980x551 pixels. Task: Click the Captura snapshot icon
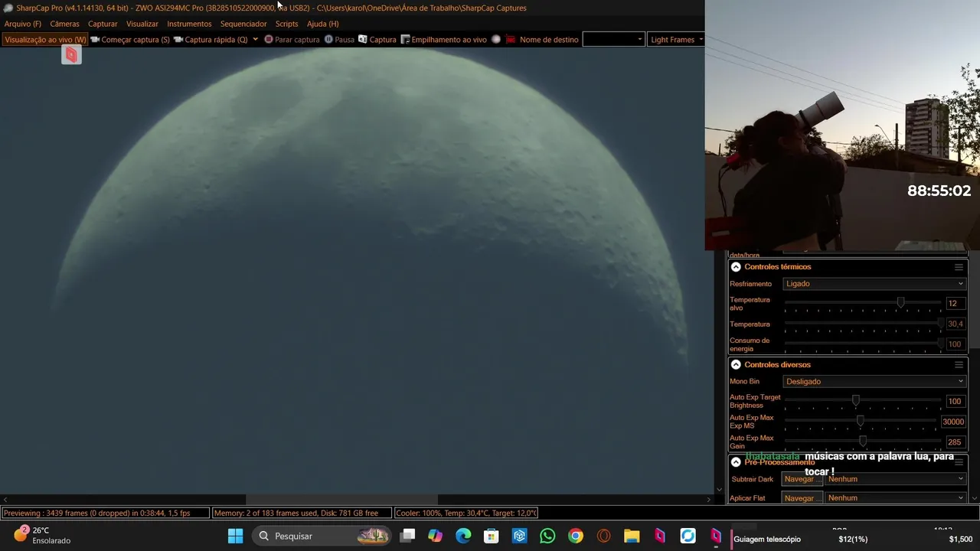coord(363,39)
